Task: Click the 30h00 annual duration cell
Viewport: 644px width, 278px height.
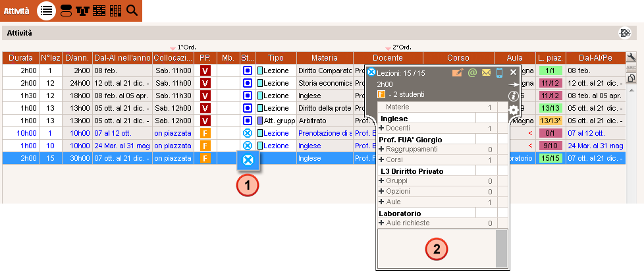Action: pyautogui.click(x=77, y=158)
